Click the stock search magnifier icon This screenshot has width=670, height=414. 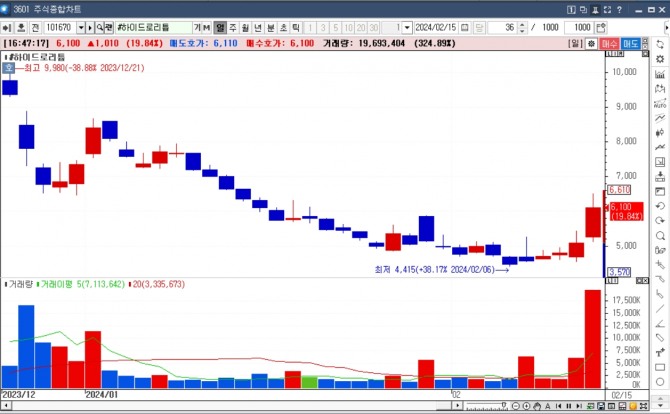(100, 28)
